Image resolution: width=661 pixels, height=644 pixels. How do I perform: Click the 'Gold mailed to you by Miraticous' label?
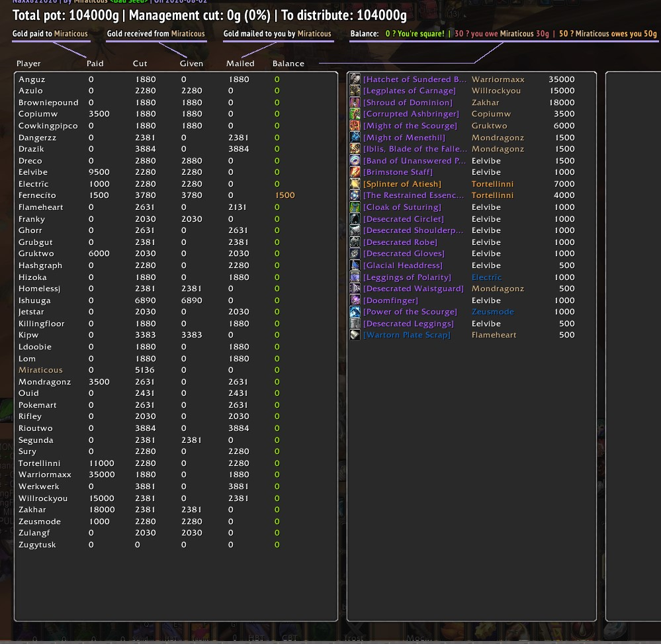277,34
